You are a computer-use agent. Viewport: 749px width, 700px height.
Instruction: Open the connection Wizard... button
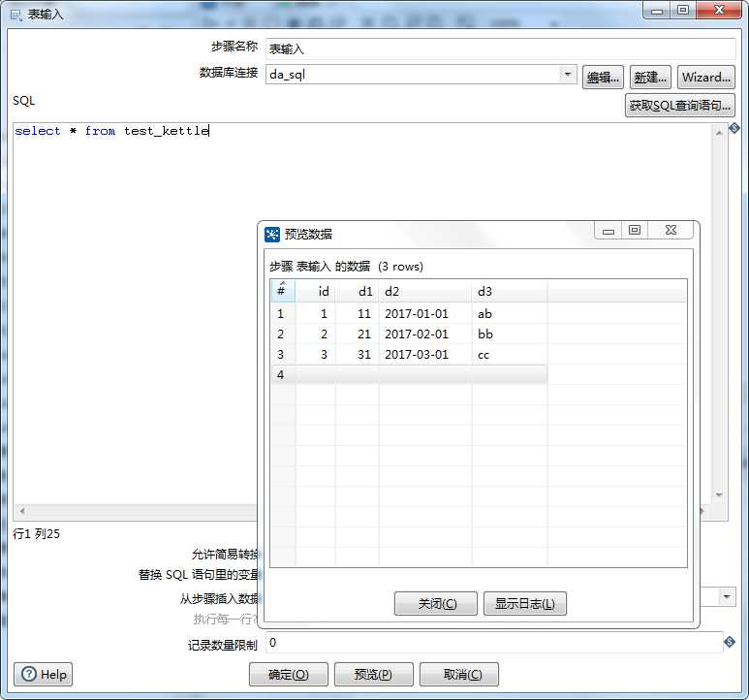tap(706, 78)
